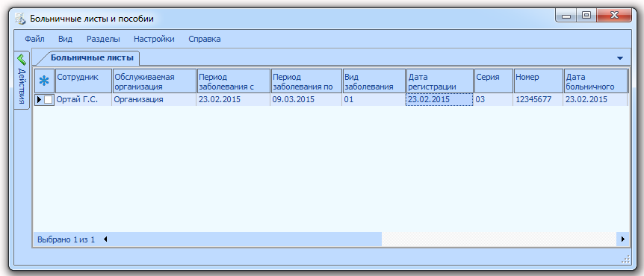This screenshot has width=644, height=276.
Task: Switch to the Больничные листы tab
Action: click(92, 58)
